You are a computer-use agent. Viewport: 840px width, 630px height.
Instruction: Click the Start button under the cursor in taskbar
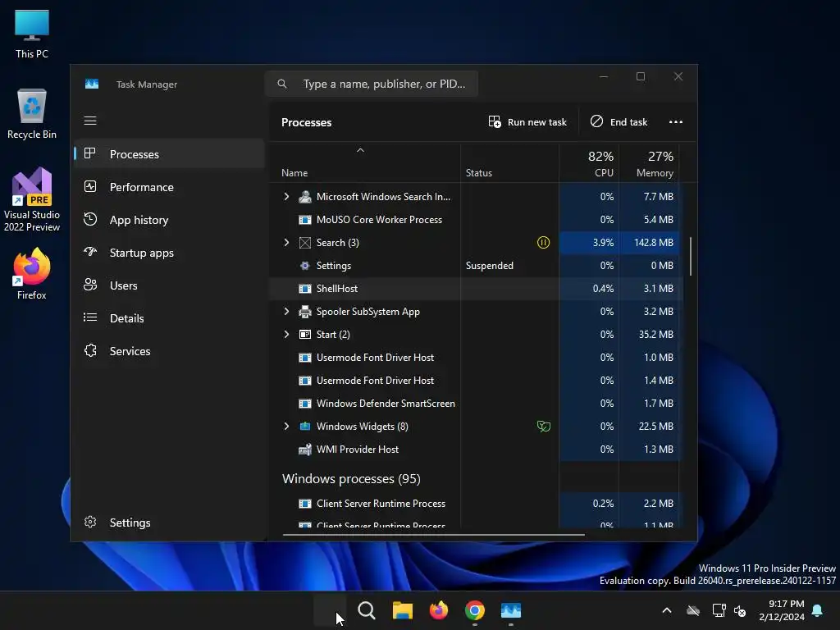click(330, 610)
